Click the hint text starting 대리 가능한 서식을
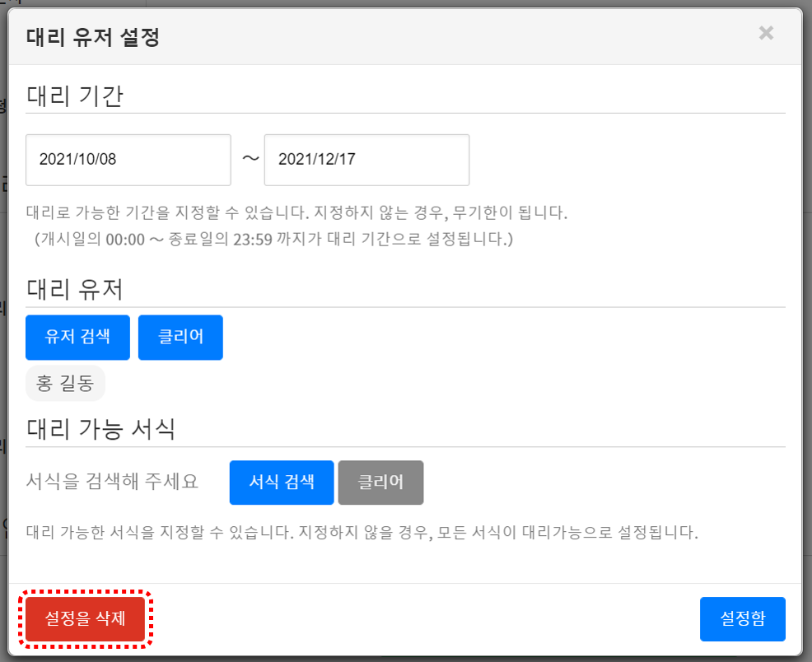 click(x=362, y=532)
